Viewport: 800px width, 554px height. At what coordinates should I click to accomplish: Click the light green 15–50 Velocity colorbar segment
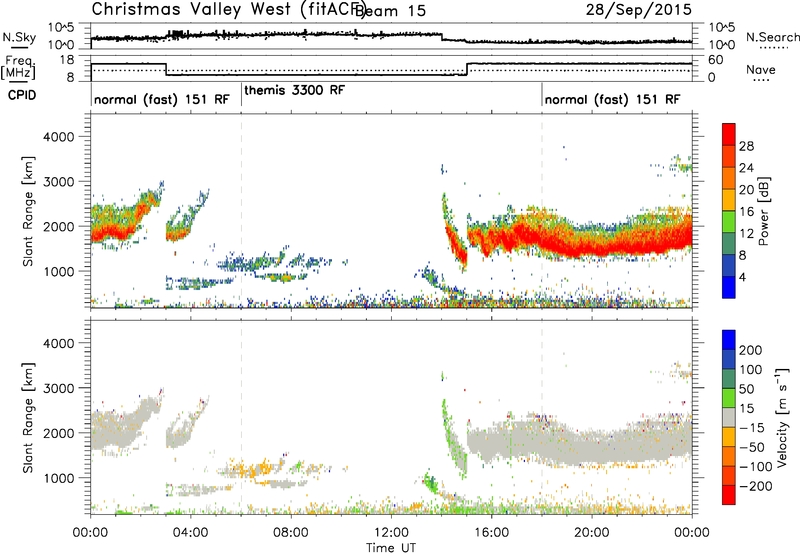[729, 398]
